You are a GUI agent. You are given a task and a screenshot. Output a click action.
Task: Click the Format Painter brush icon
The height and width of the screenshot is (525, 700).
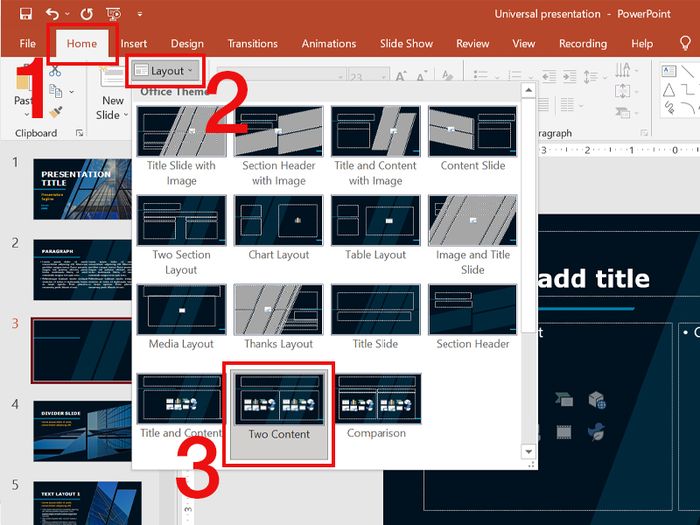pos(55,112)
